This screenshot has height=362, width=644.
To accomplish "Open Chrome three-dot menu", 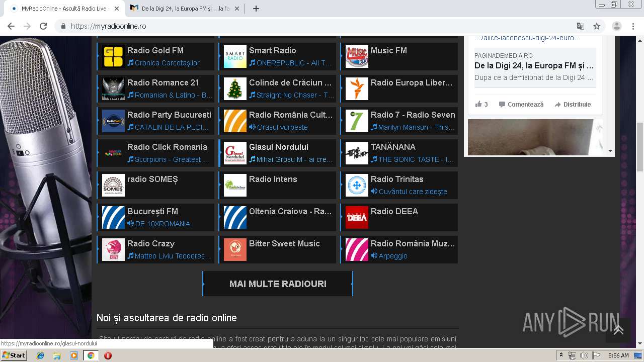I will point(633,26).
